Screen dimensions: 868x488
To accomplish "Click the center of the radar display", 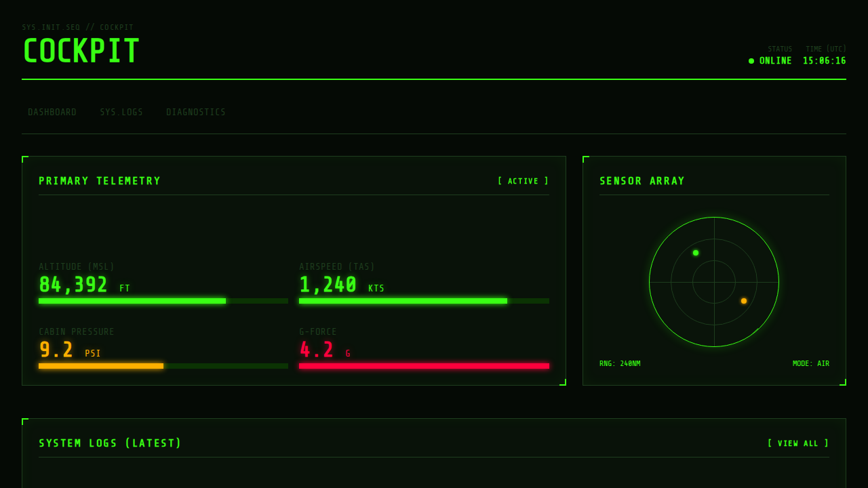I will click(x=714, y=282).
